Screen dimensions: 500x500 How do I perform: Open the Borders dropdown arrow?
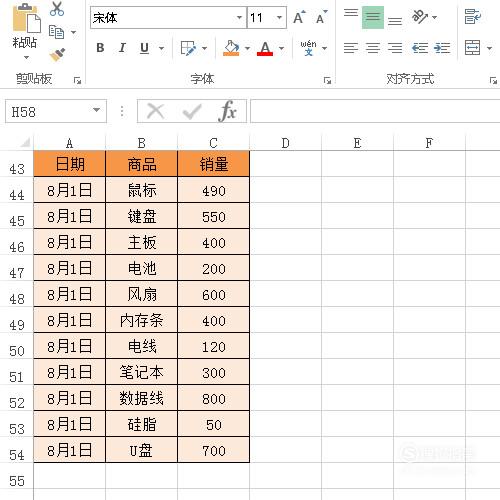(x=204, y=48)
